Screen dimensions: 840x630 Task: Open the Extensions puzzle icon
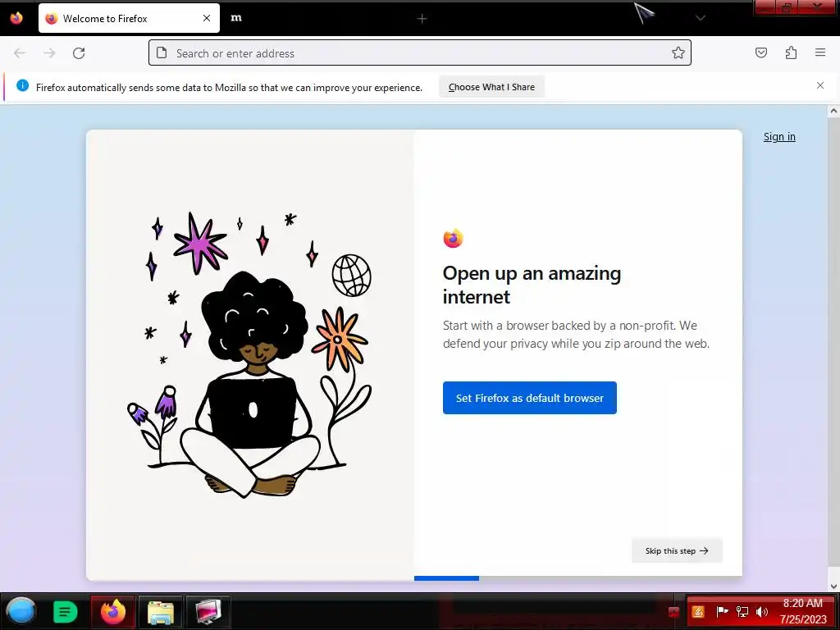pos(791,52)
